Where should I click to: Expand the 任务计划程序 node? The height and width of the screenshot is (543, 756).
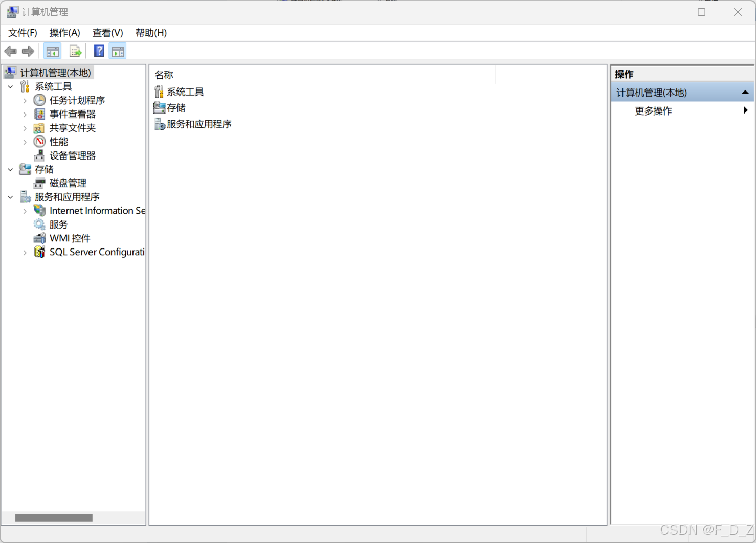click(x=25, y=101)
